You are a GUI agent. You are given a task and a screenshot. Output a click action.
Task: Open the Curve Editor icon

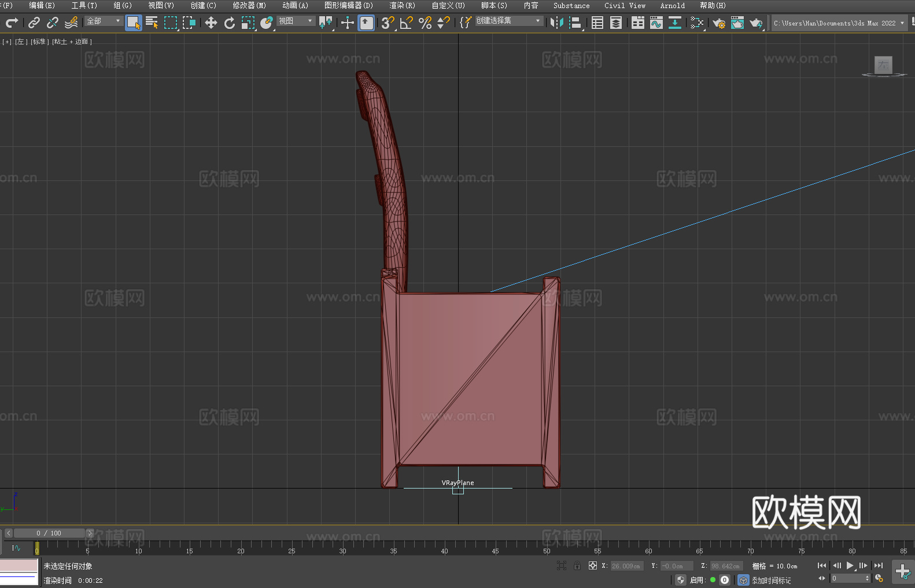click(656, 23)
